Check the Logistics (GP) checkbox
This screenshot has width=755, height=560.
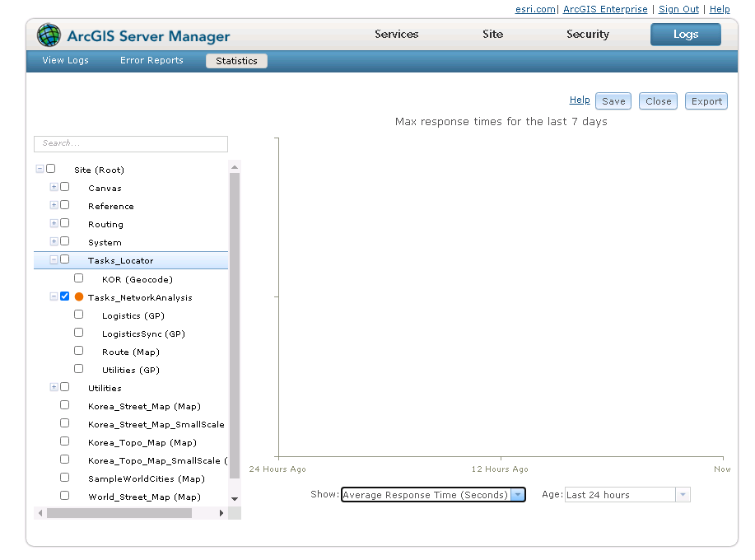pyautogui.click(x=78, y=315)
